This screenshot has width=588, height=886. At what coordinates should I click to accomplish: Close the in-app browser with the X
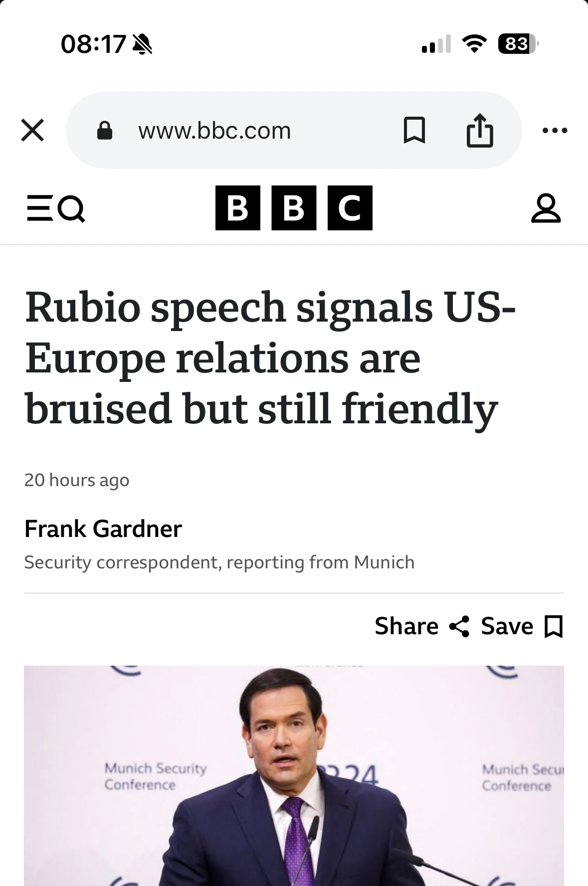pos(33,131)
